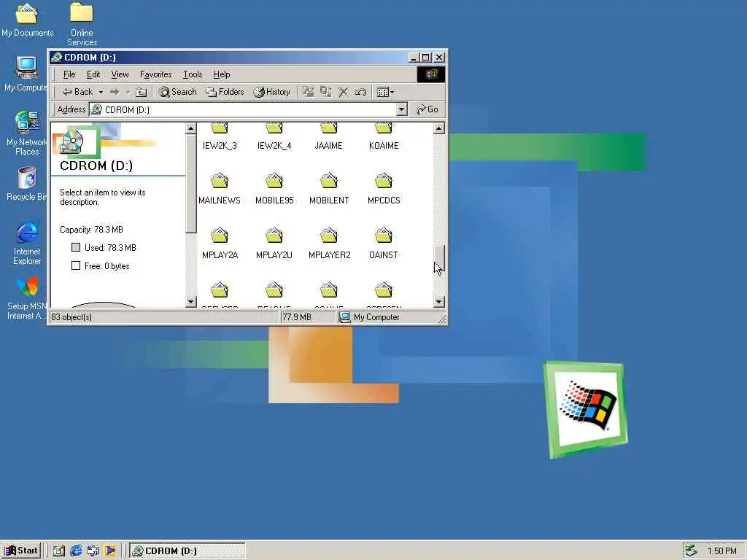The height and width of the screenshot is (560, 747).
Task: Click the system tray network icon
Action: 692,551
